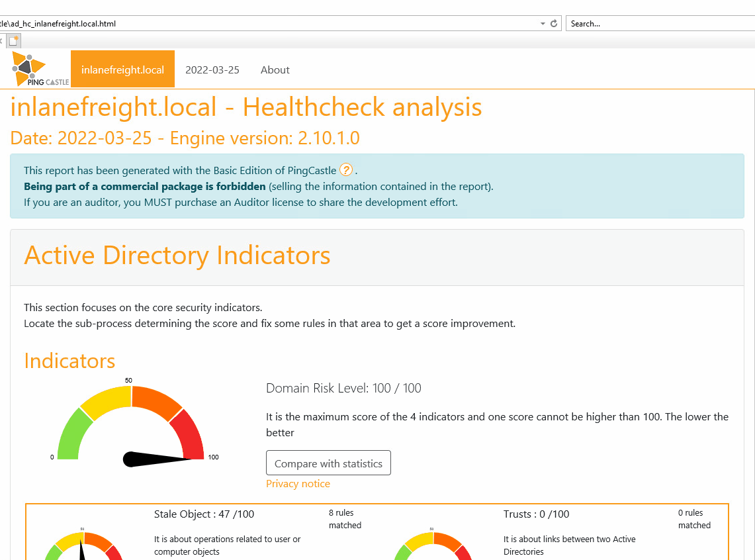Open the 2022-03-25 nav item

pos(212,70)
